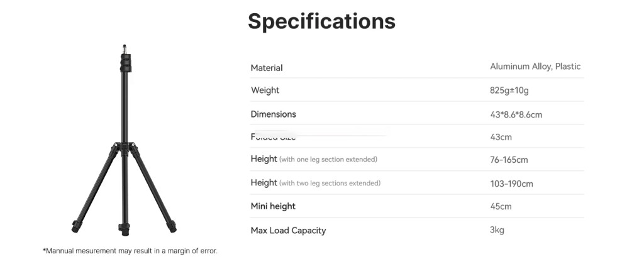The width and height of the screenshot is (644, 264).
Task: Click the manual measurement footnote text
Action: pos(130,251)
